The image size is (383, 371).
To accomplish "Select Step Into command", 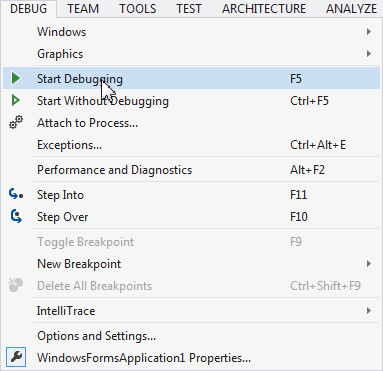I will point(191,195).
